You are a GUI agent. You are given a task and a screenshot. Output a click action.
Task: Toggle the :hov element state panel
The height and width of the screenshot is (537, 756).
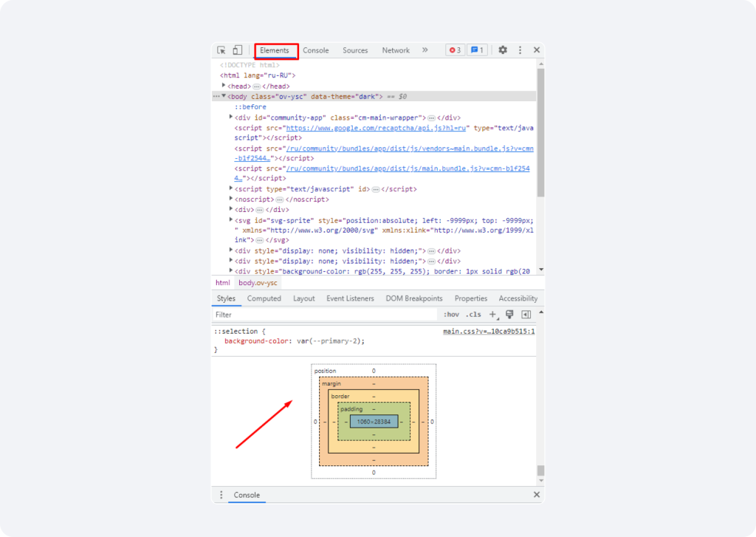click(x=451, y=315)
